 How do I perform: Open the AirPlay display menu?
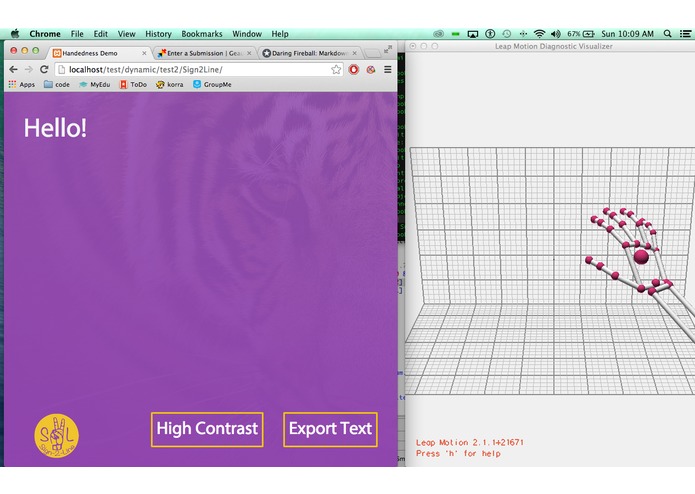tap(473, 34)
